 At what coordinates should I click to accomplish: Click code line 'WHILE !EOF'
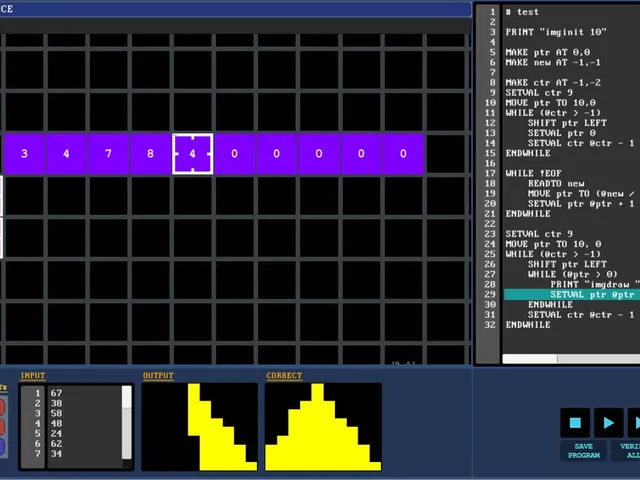[533, 173]
